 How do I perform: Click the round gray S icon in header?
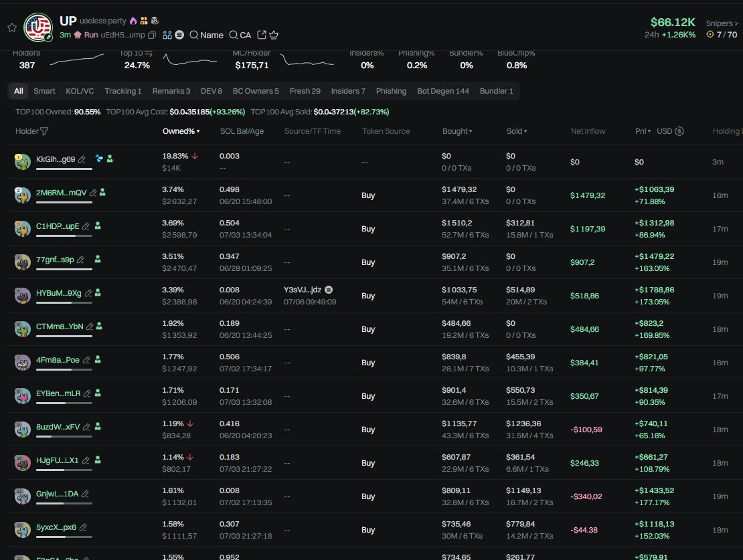coord(179,35)
